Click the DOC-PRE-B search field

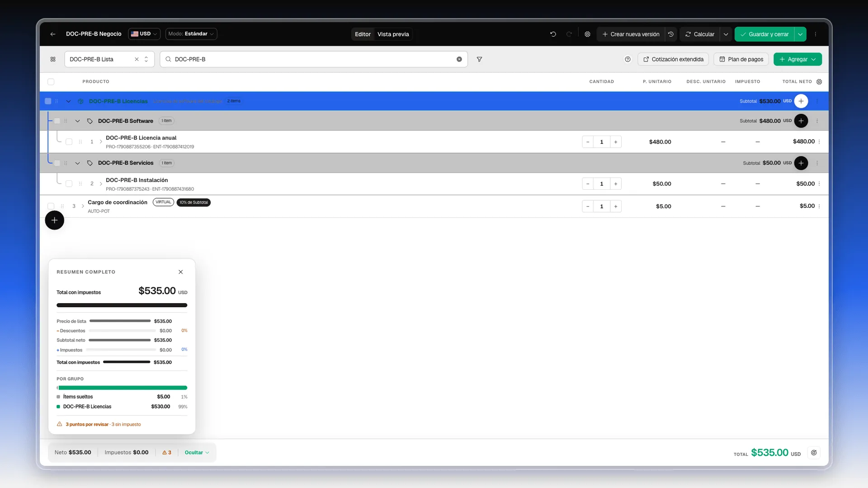(314, 59)
